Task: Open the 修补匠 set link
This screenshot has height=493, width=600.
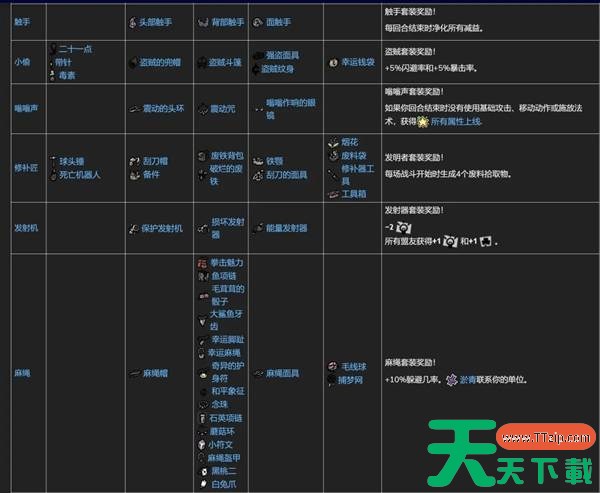Action: [26, 168]
